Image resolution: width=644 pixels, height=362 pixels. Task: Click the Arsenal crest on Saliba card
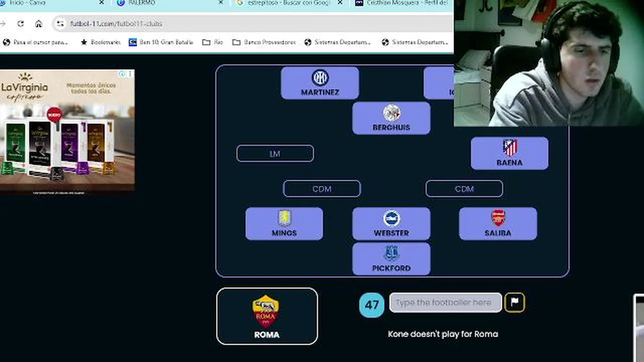[x=498, y=218]
